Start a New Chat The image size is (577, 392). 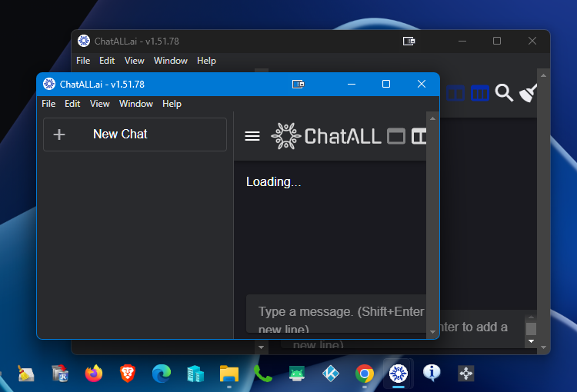coord(135,135)
